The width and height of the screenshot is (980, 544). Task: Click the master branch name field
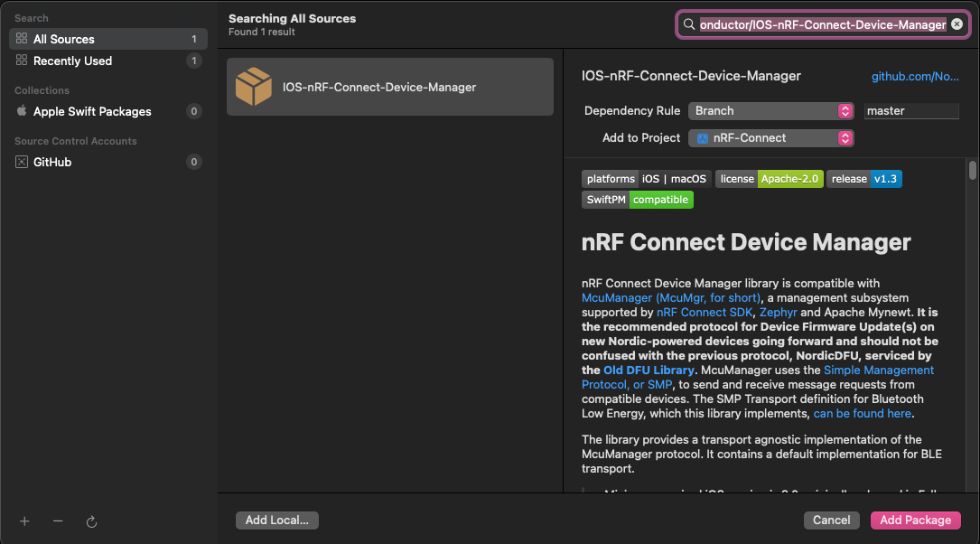pyautogui.click(x=911, y=110)
